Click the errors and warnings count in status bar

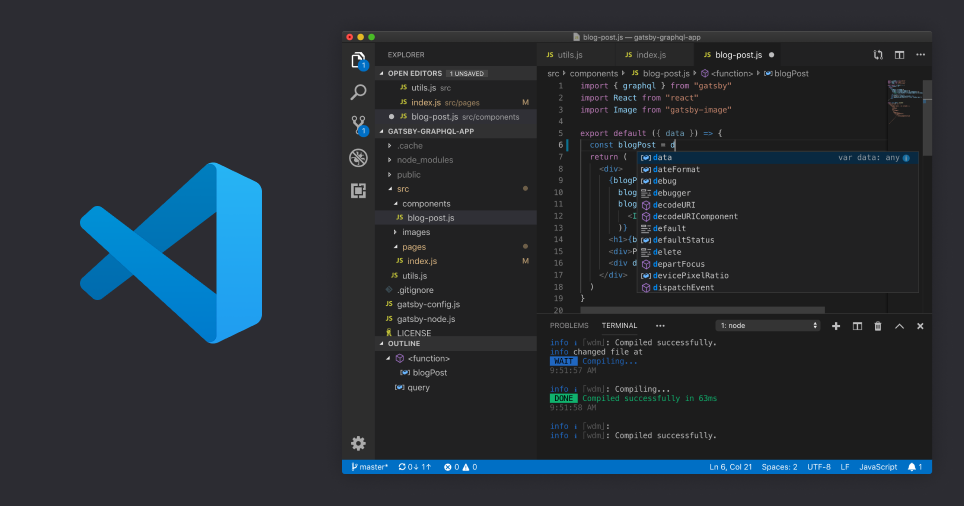click(460, 467)
